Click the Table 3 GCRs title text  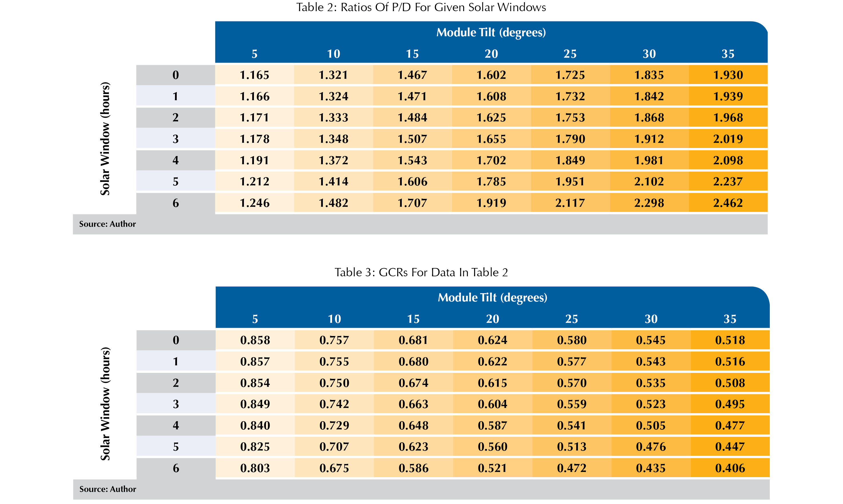tap(421, 272)
